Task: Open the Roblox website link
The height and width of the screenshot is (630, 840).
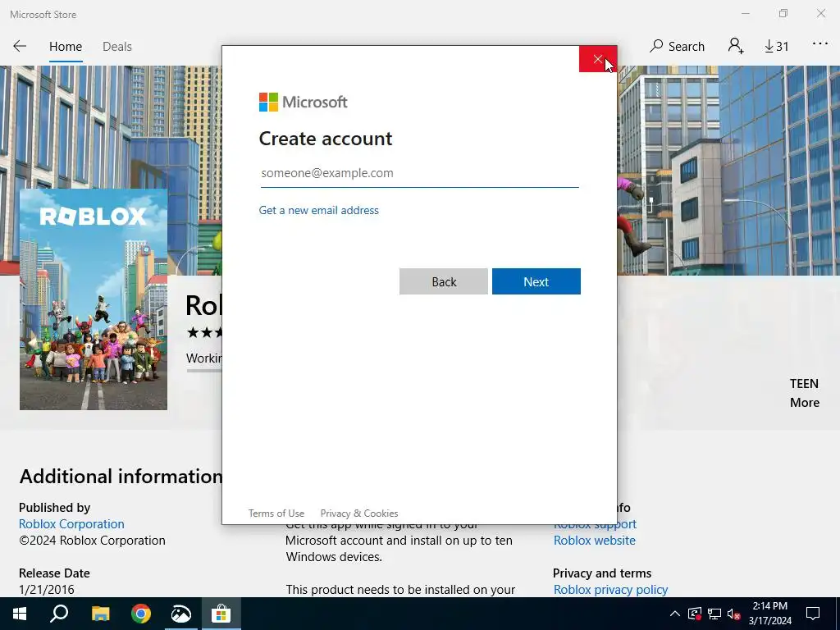Action: (x=594, y=540)
